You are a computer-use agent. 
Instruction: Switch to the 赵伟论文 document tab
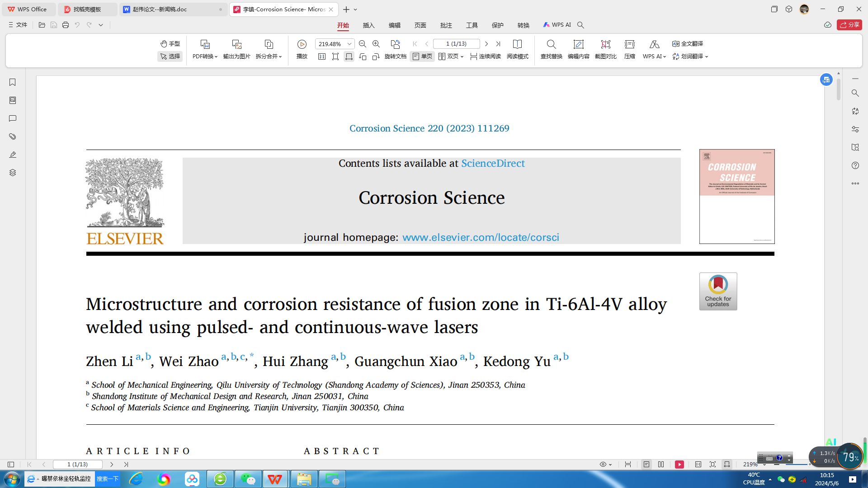[160, 9]
